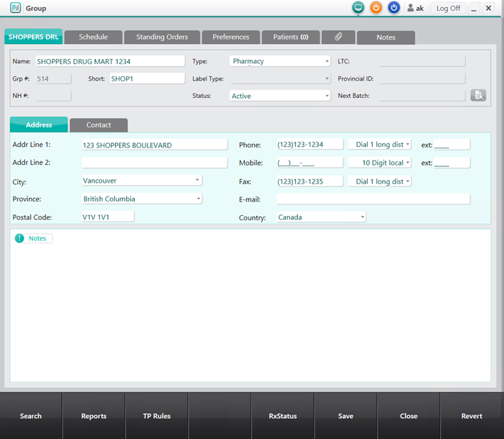Expand the Province dropdown British Columbia

pos(142,199)
